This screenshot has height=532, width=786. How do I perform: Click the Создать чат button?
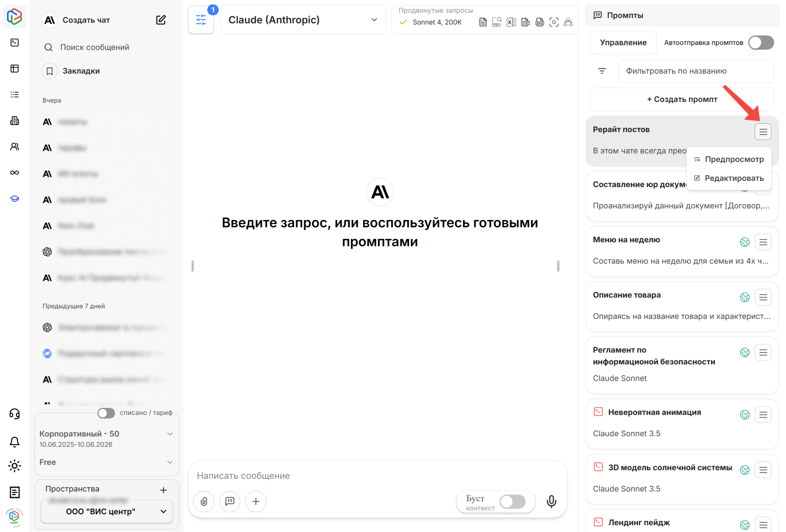[x=76, y=20]
